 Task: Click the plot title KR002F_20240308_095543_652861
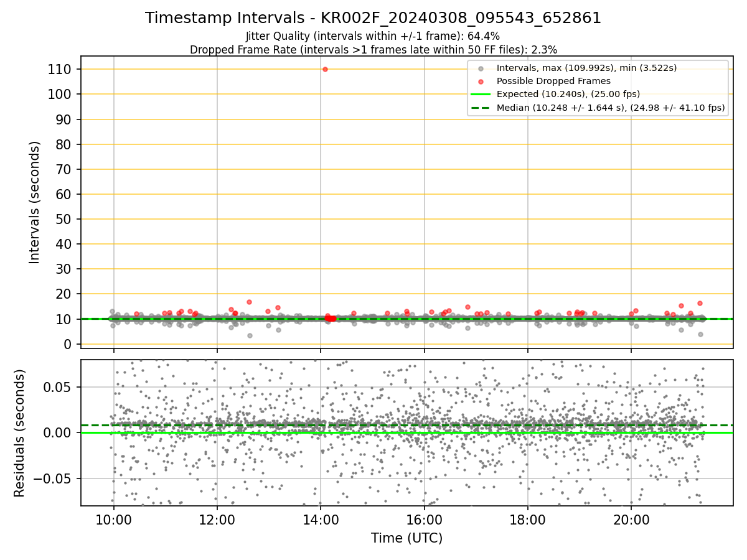(373, 18)
